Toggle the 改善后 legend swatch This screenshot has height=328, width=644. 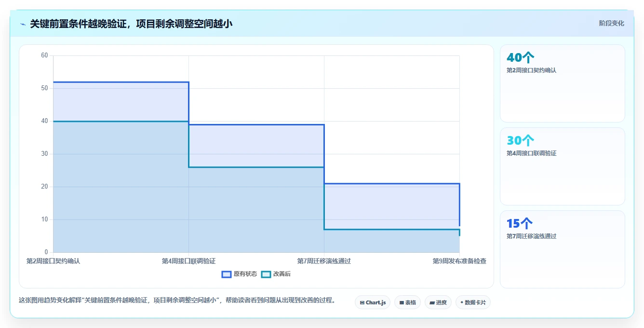[x=266, y=274]
